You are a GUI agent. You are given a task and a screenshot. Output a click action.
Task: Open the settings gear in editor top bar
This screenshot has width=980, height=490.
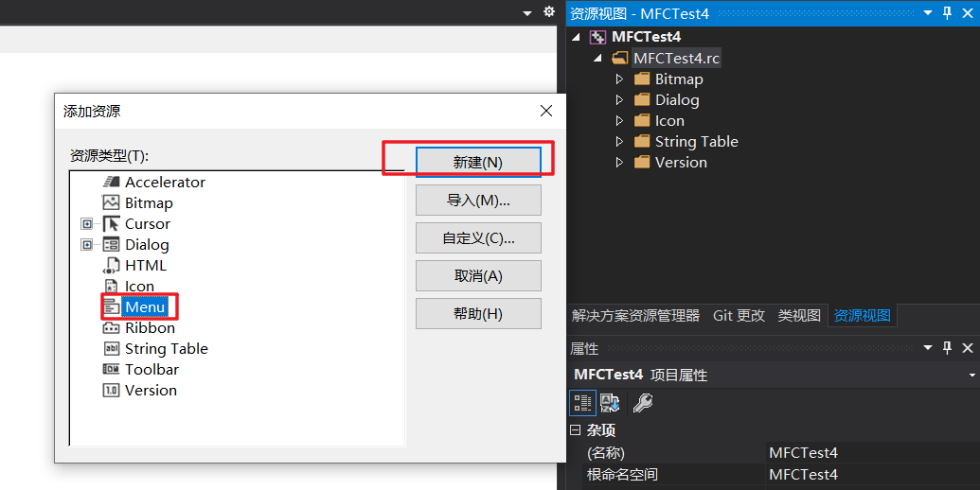pyautogui.click(x=549, y=11)
